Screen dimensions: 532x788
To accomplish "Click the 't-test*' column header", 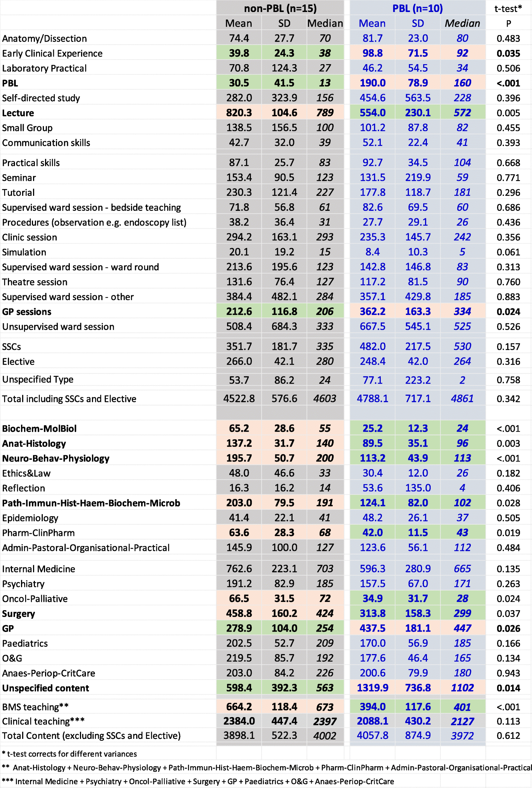I will (x=508, y=9).
